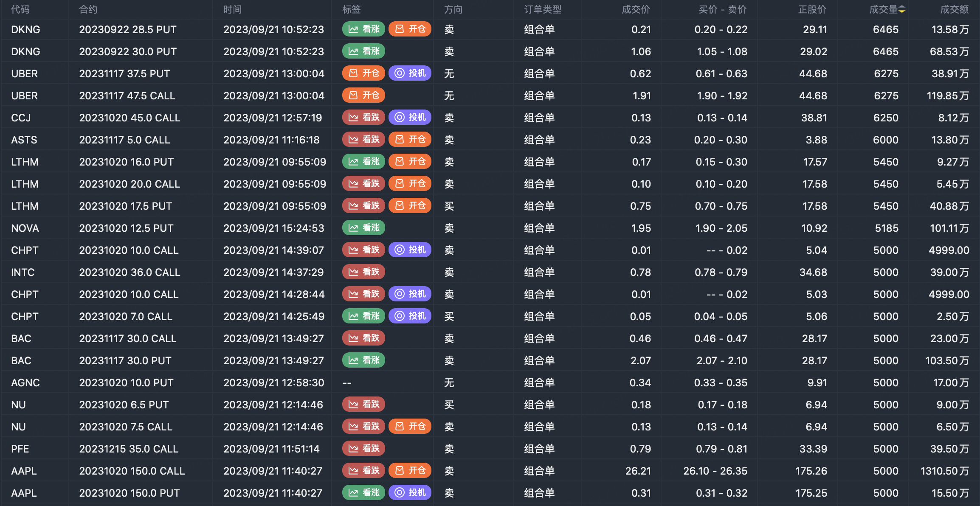Sort by the 时间 column header
This screenshot has width=980, height=506.
point(233,9)
